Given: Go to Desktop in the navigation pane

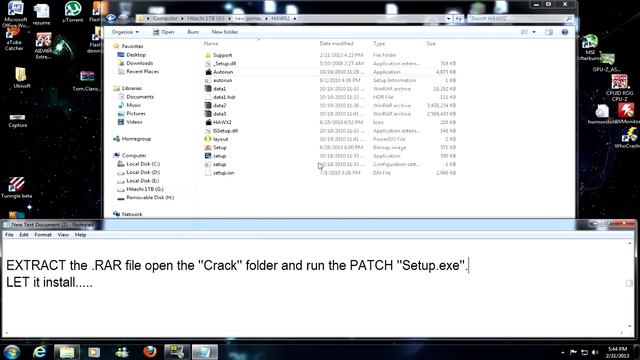Looking at the screenshot, I should coord(136,55).
